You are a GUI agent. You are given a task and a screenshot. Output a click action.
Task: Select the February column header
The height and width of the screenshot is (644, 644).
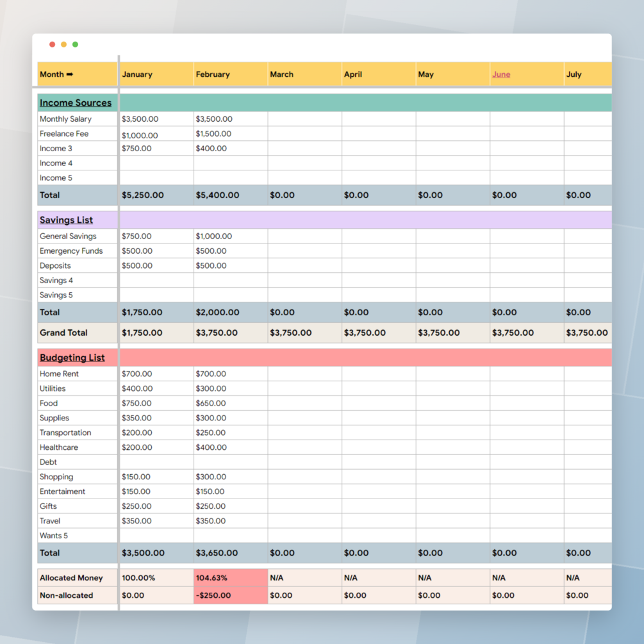[x=231, y=74]
